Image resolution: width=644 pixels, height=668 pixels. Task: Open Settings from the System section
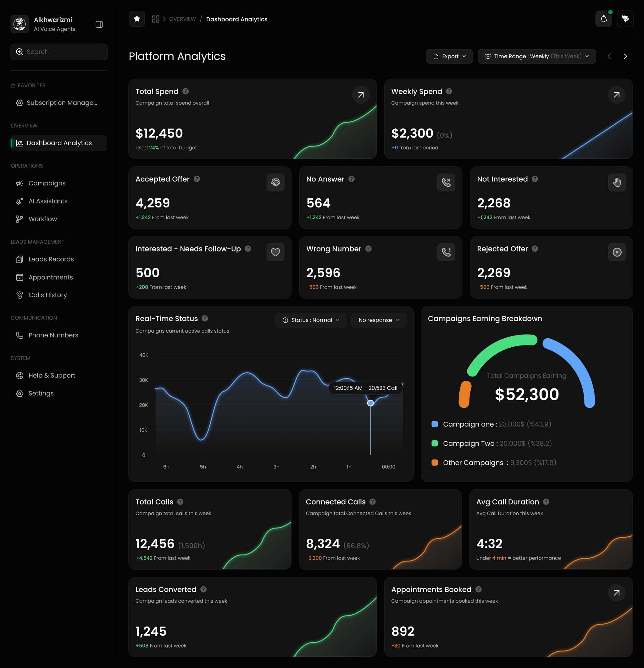tap(41, 393)
